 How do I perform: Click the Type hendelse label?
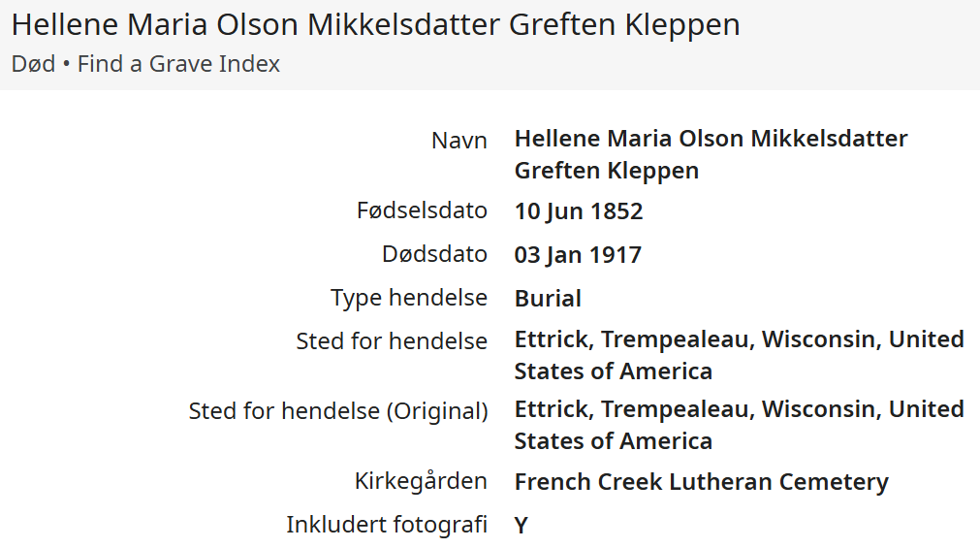pos(408,298)
